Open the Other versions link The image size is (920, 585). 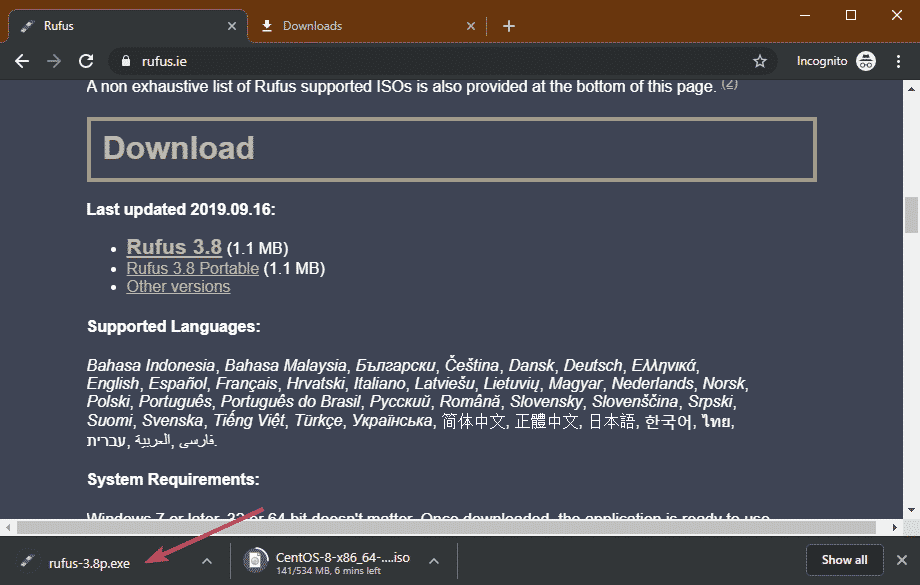pos(178,287)
